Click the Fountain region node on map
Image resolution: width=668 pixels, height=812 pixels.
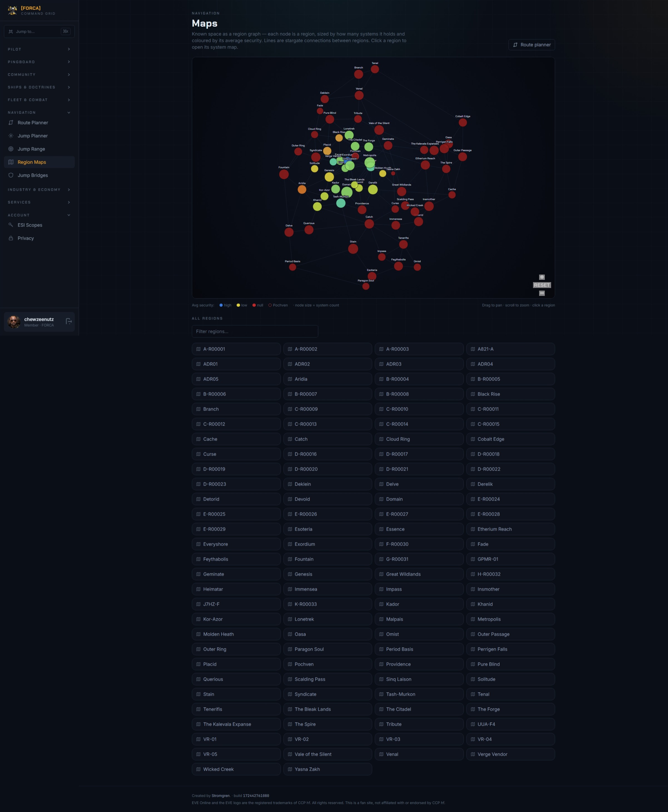(x=284, y=174)
